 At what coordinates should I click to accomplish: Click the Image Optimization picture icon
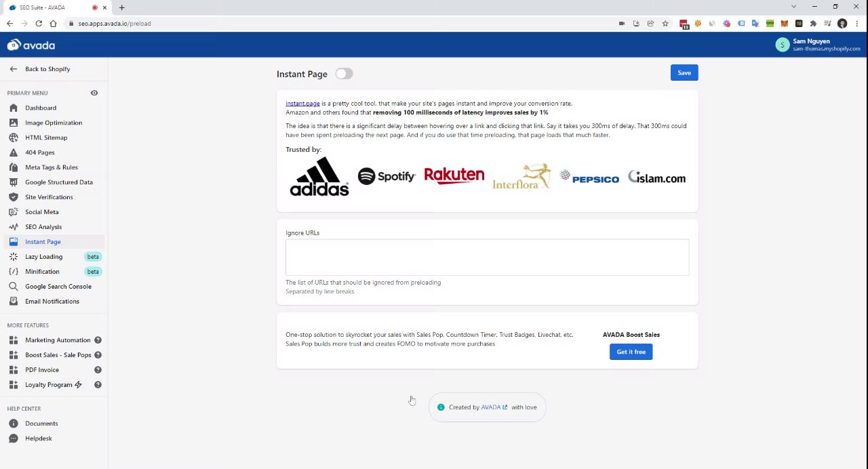click(x=14, y=123)
